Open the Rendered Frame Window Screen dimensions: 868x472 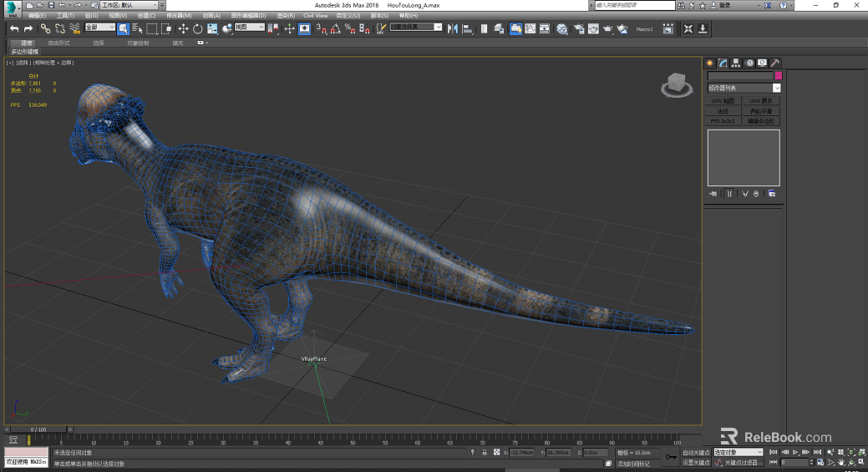point(593,28)
